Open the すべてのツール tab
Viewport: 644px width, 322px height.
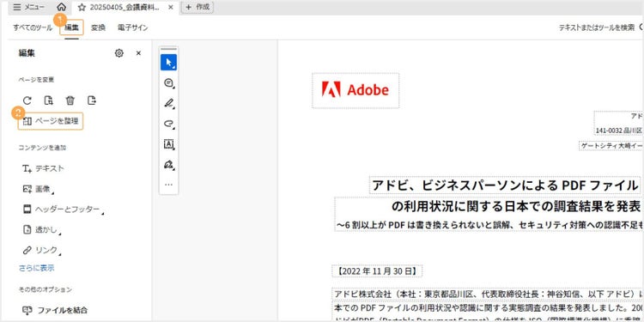click(x=33, y=28)
